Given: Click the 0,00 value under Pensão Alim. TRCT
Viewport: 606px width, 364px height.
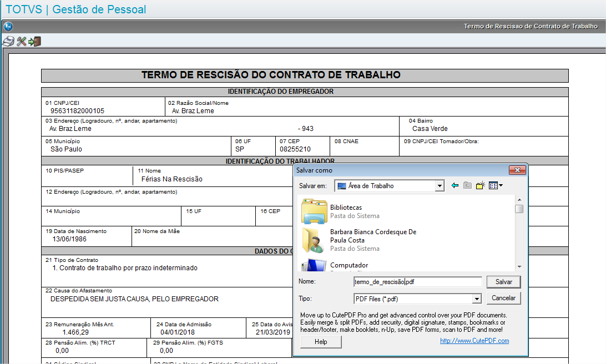Looking at the screenshot, I should [x=62, y=351].
